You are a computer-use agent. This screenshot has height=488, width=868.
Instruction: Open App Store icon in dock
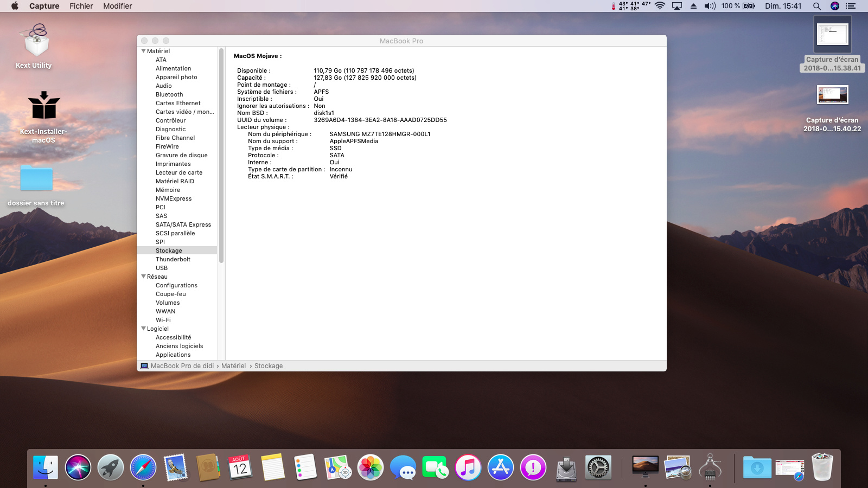(x=501, y=467)
